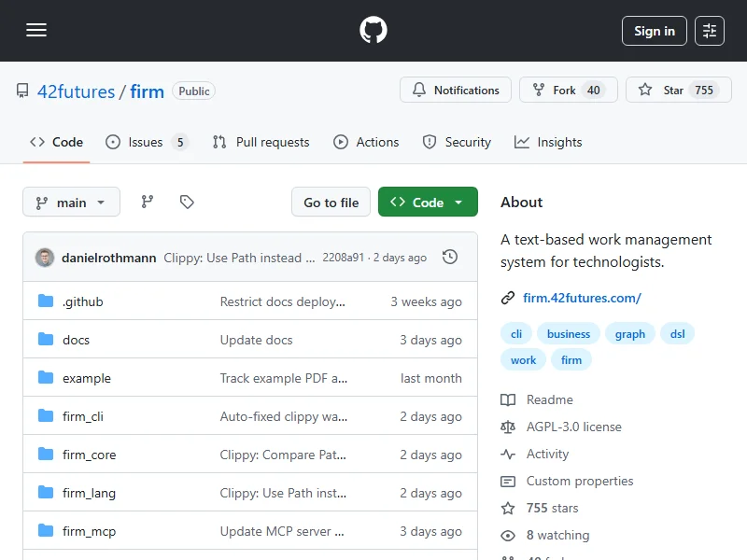The image size is (747, 560).
Task: Open the firm.42futures.com link
Action: click(582, 298)
